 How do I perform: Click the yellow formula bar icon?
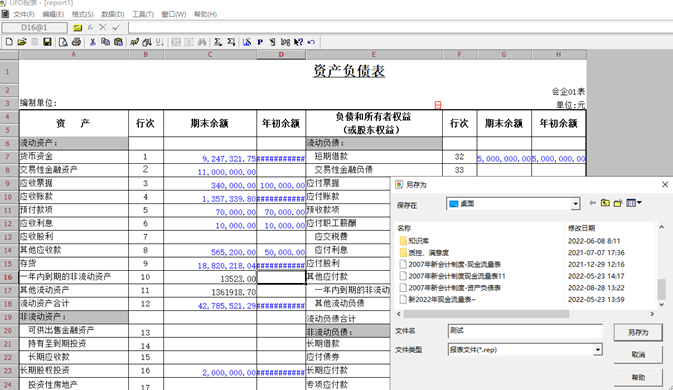[77, 27]
